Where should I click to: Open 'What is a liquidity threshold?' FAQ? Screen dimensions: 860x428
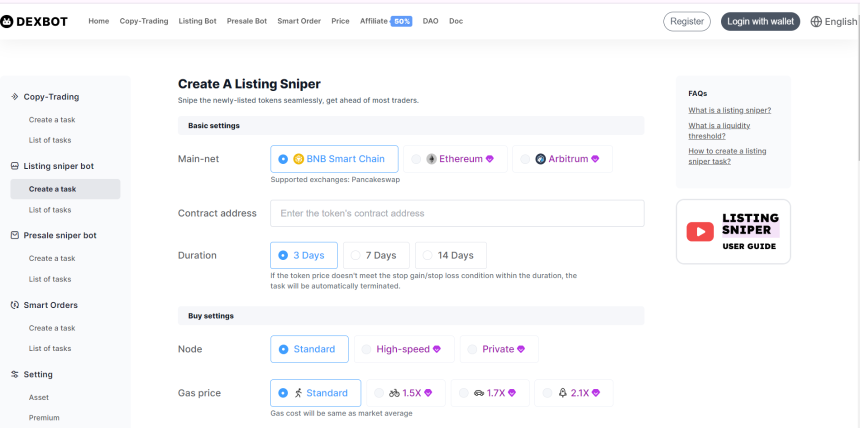point(719,131)
